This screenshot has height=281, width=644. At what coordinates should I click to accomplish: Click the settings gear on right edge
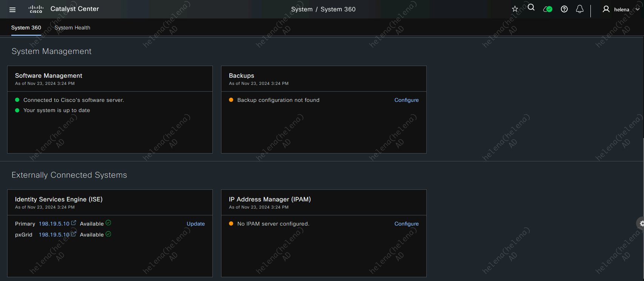coord(641,223)
